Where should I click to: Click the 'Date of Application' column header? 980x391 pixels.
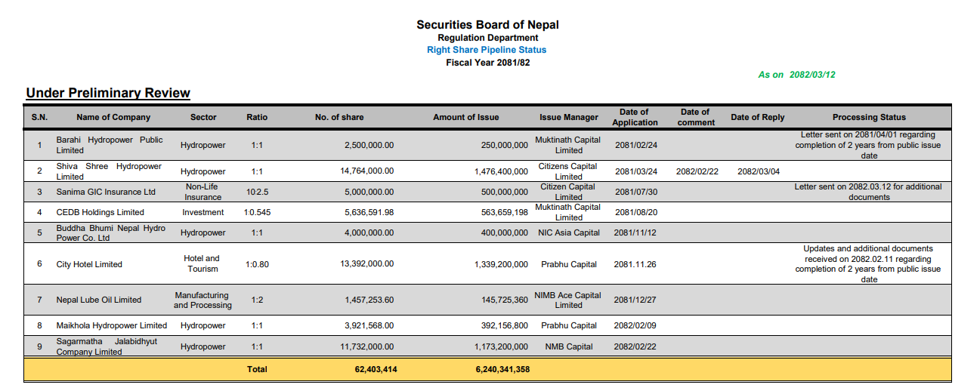(635, 117)
